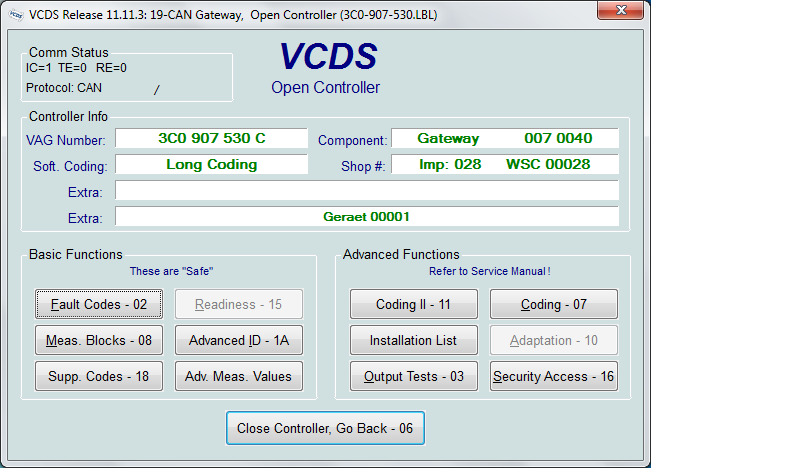
Task: Click the Coding - 07 button
Action: [553, 305]
